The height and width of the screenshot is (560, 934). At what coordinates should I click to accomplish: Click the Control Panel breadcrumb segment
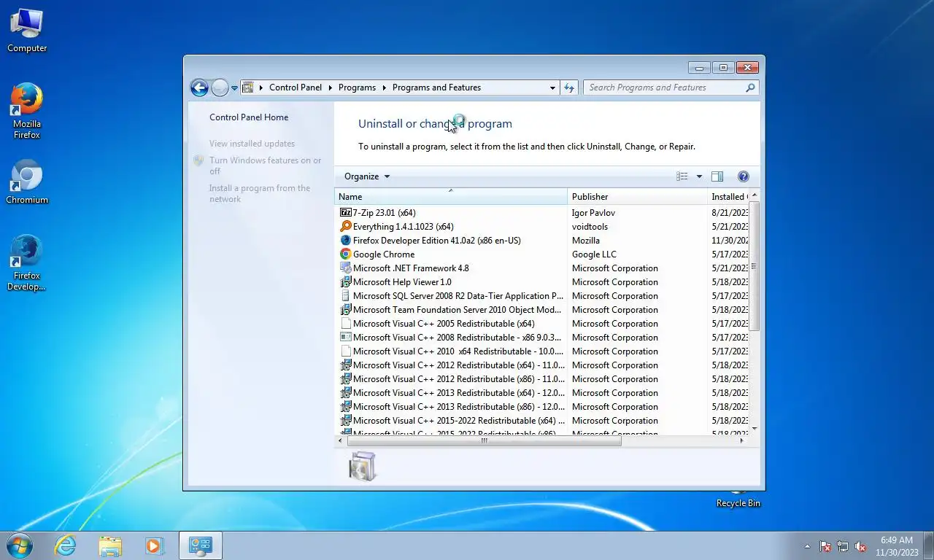pos(296,87)
